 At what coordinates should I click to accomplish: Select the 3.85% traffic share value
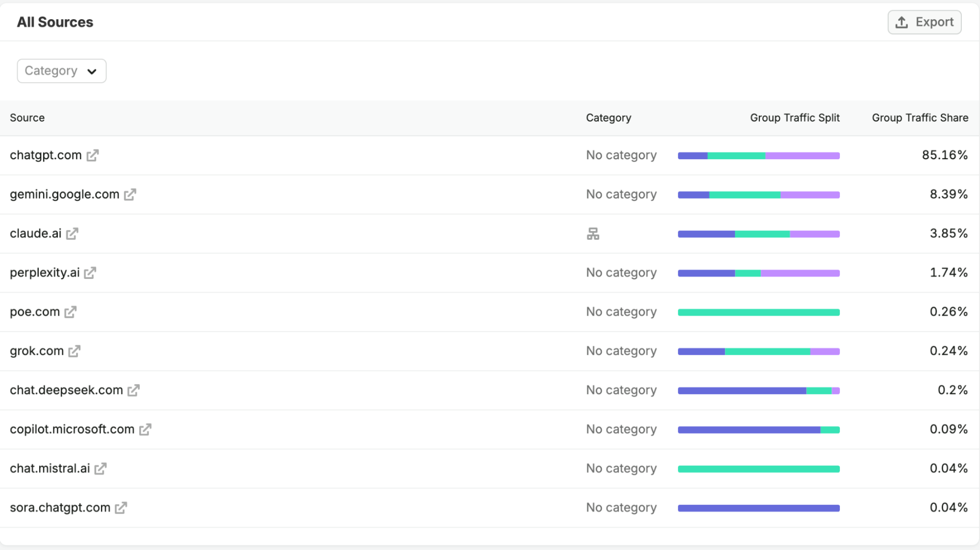point(949,233)
